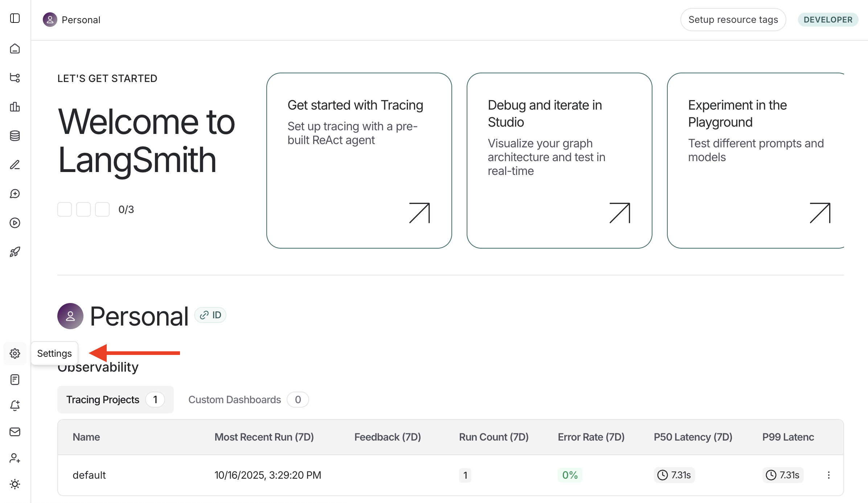The width and height of the screenshot is (868, 503).
Task: Click the second onboarding progress checkbox
Action: [83, 209]
